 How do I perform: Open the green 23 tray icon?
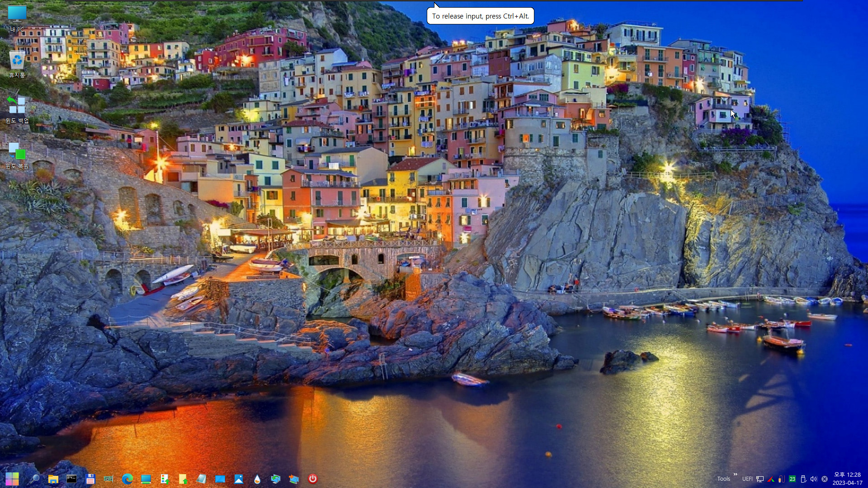click(793, 479)
